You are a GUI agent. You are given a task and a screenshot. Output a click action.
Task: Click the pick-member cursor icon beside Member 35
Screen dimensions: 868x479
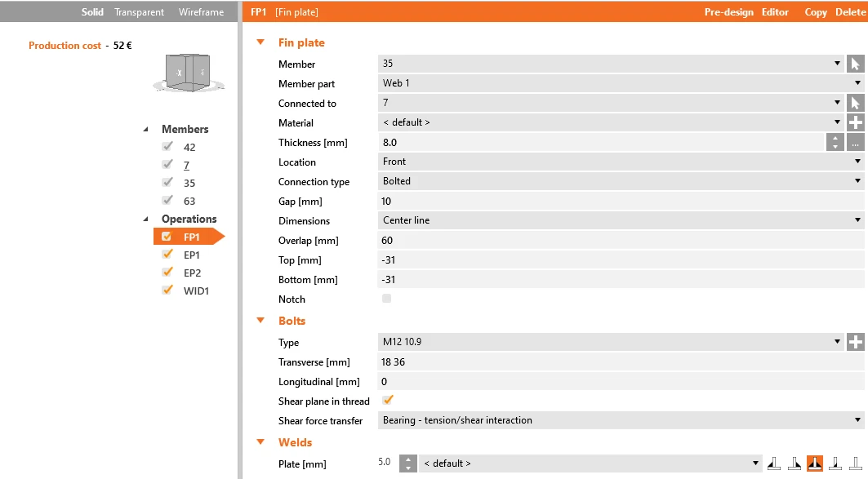pyautogui.click(x=855, y=64)
